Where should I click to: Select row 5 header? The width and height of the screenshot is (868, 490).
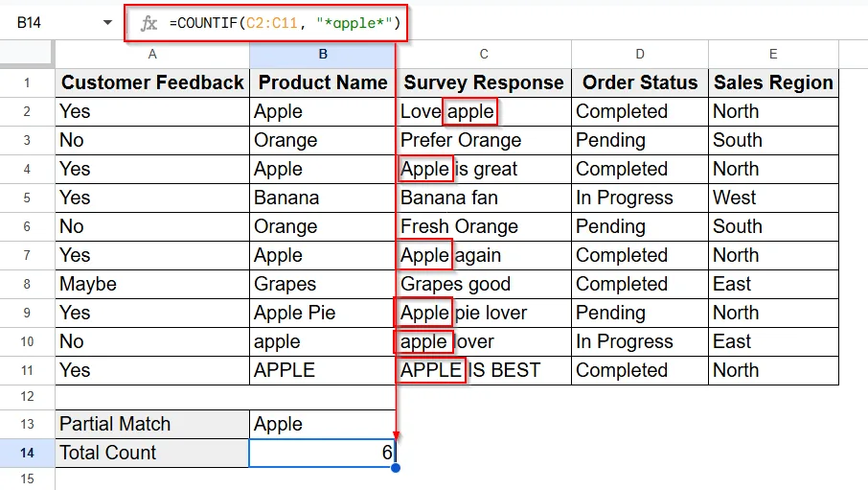pos(27,198)
